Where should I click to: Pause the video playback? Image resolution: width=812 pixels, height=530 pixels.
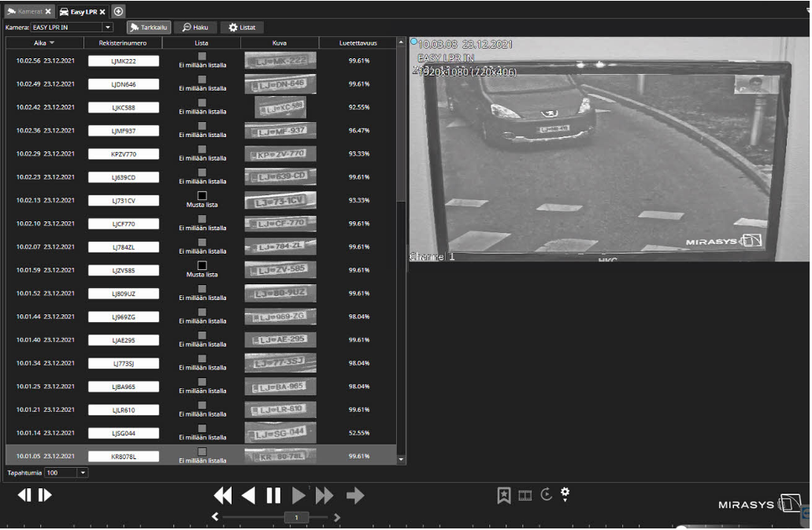point(273,495)
